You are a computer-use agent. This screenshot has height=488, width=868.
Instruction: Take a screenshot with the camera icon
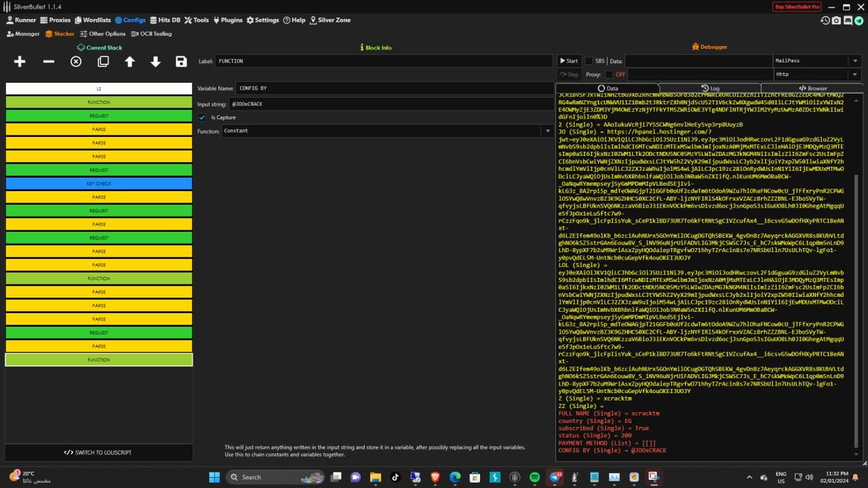pyautogui.click(x=836, y=20)
